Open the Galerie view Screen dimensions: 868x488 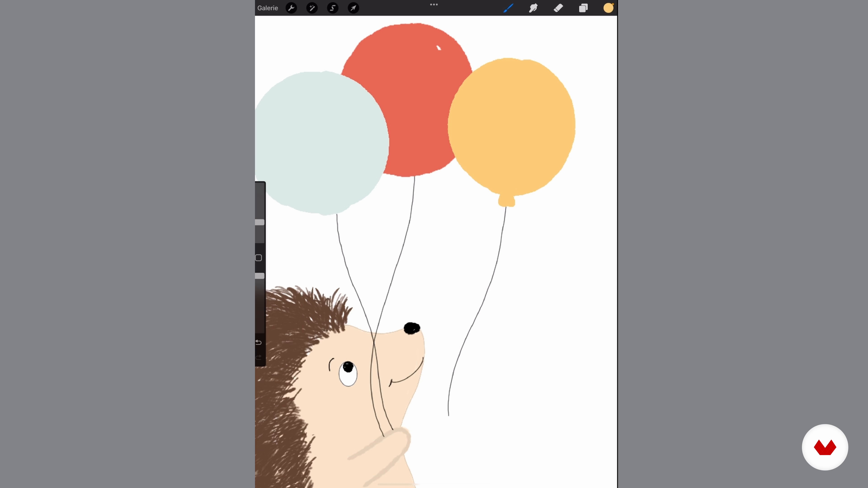(268, 8)
